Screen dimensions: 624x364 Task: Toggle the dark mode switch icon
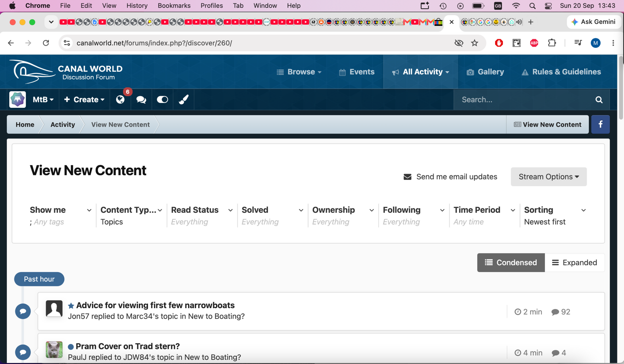162,100
